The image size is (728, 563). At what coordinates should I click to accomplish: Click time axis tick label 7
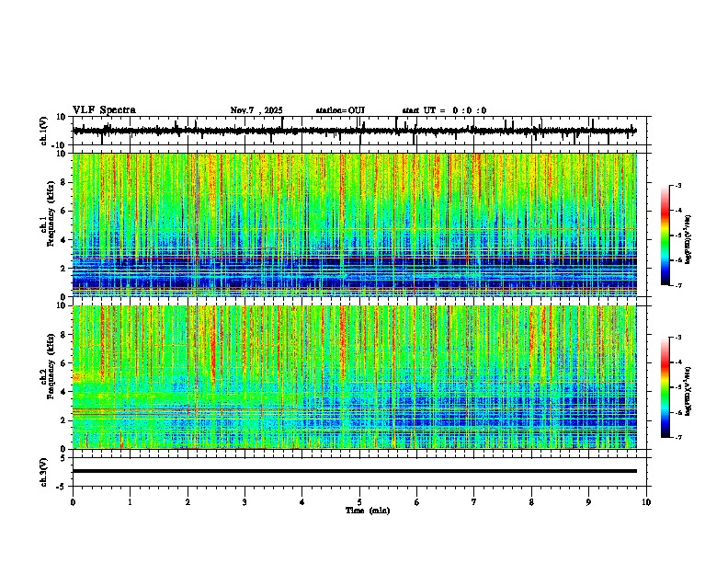click(x=474, y=502)
